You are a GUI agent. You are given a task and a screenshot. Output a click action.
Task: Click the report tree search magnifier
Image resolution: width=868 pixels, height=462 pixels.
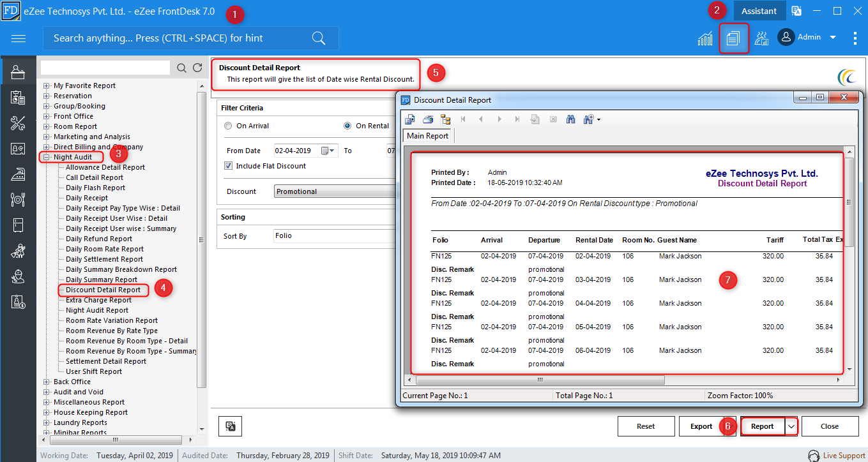click(182, 68)
